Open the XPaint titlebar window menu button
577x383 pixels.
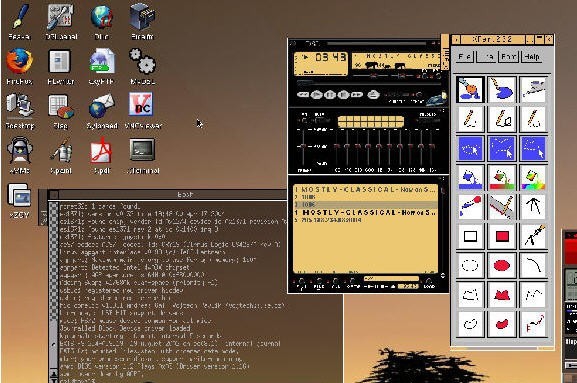point(456,39)
